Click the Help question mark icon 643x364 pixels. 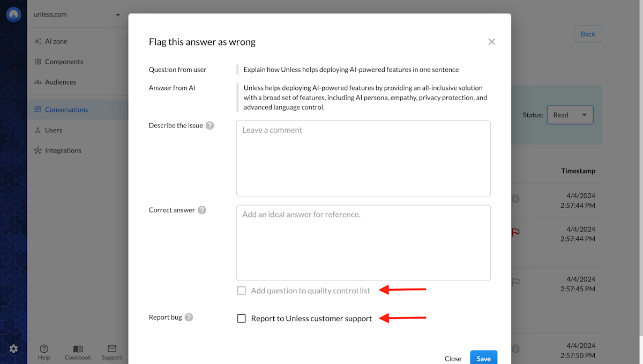[x=43, y=349]
